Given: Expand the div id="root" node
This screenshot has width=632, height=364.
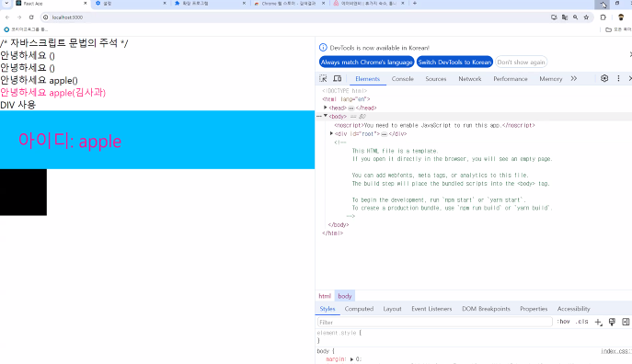Looking at the screenshot, I should (x=331, y=133).
